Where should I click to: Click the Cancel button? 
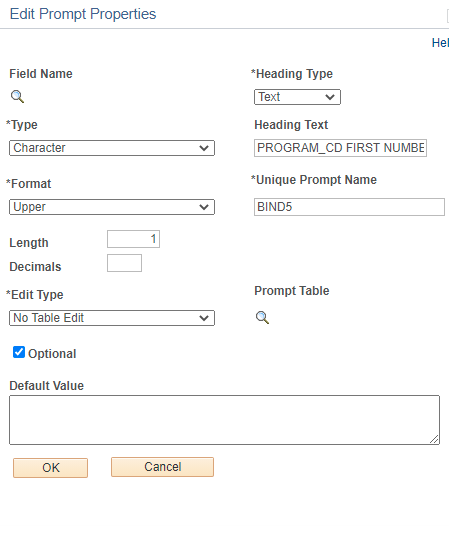click(x=162, y=467)
